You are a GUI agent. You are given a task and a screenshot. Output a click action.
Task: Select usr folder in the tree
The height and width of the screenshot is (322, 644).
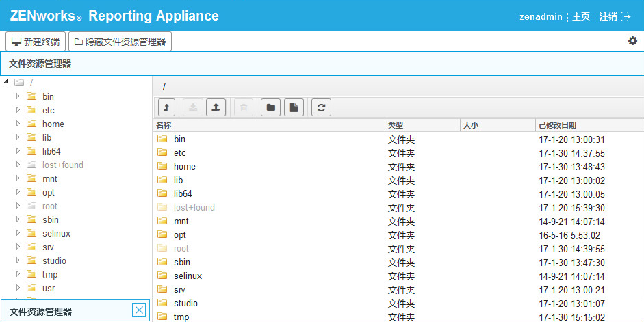click(49, 288)
